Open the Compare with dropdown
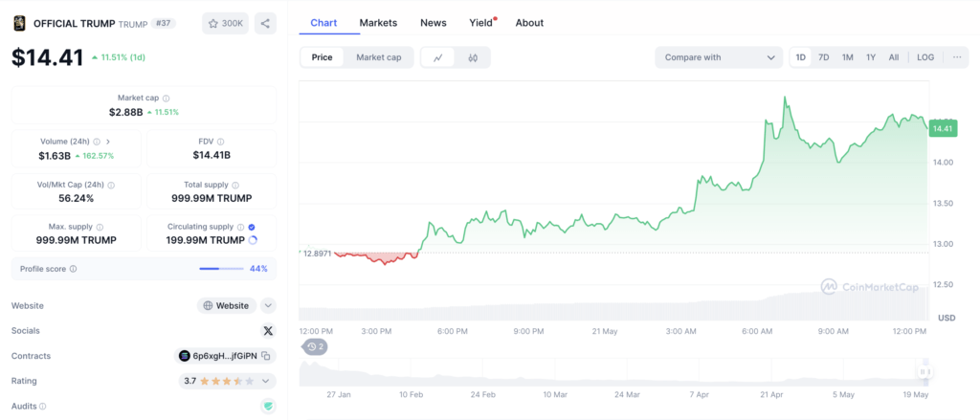 [x=719, y=57]
